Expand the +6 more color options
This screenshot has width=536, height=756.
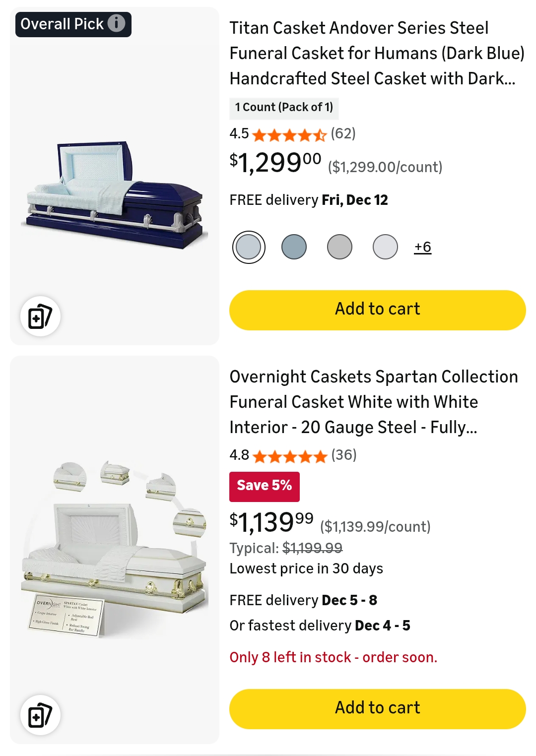pos(423,247)
